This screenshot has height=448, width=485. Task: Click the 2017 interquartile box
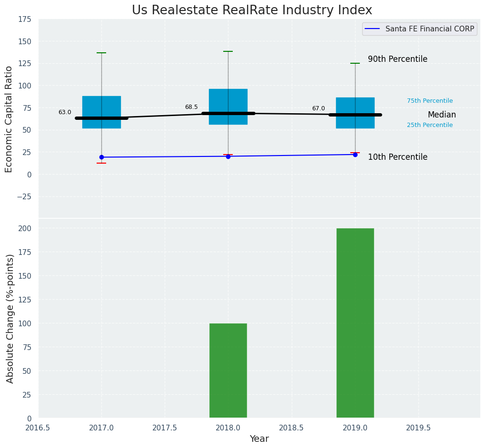tap(101, 107)
